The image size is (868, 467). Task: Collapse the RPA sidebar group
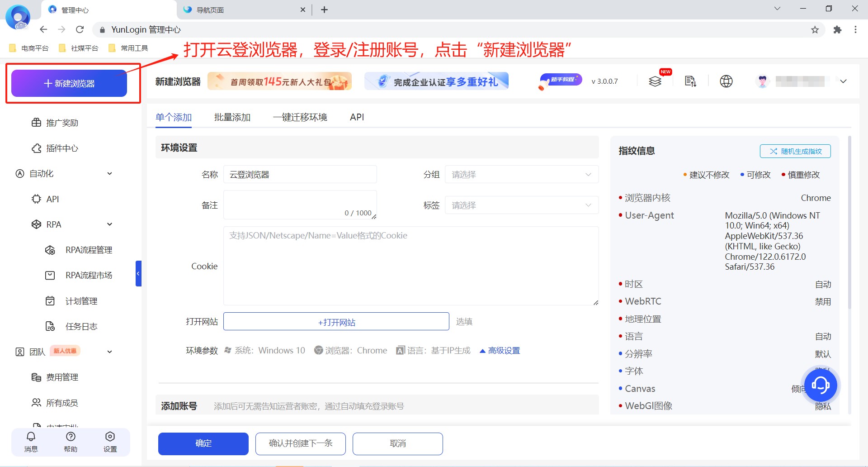pos(109,224)
